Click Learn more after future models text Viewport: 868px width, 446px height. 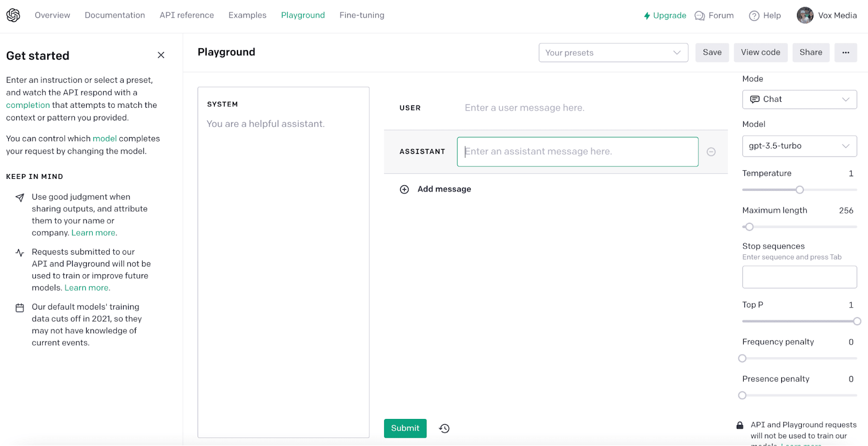pyautogui.click(x=87, y=288)
